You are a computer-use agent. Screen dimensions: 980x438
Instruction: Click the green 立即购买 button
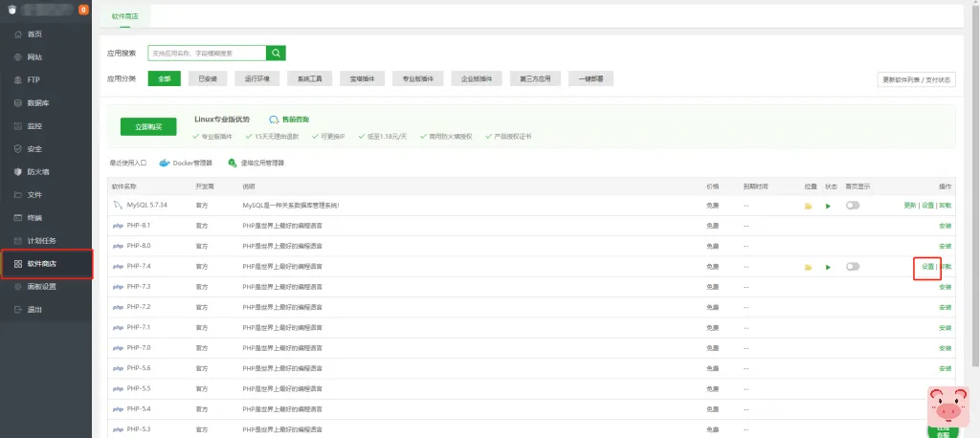pyautogui.click(x=148, y=127)
